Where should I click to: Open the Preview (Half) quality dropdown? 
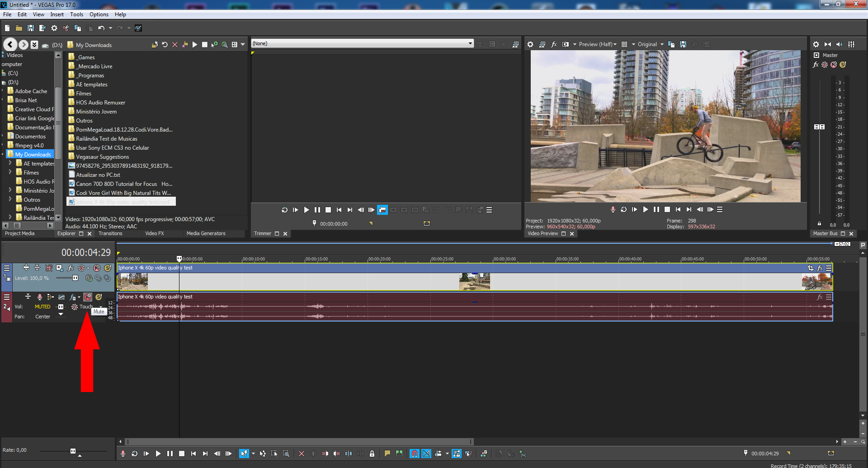click(597, 44)
